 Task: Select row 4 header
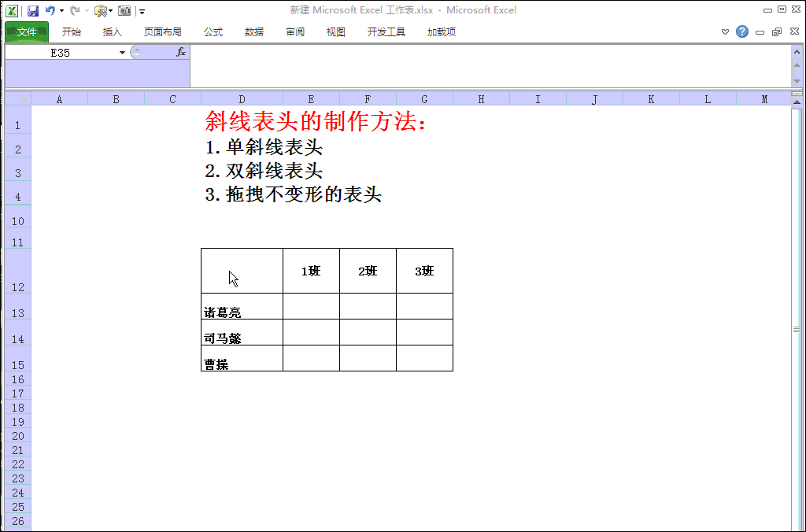tap(18, 193)
